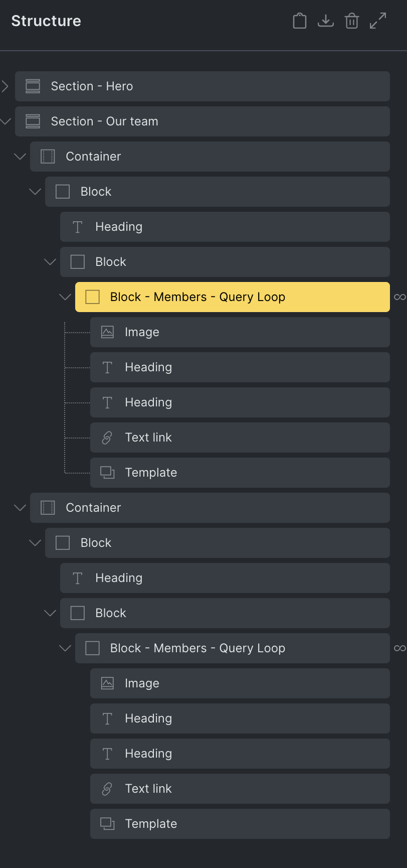Collapse the highlighted Members Query Loop block

click(x=65, y=297)
